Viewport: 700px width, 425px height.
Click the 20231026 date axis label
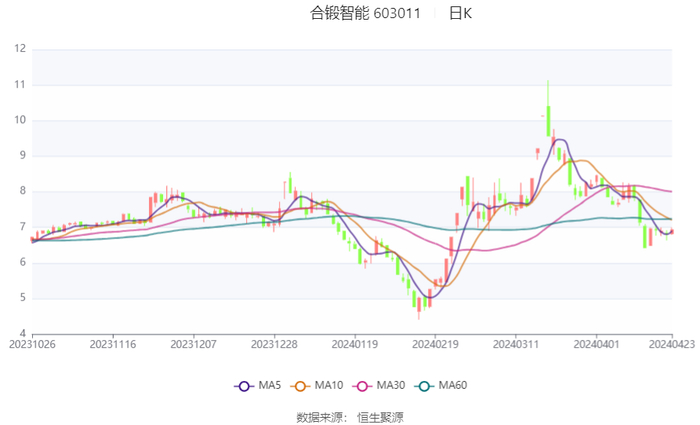coord(33,343)
